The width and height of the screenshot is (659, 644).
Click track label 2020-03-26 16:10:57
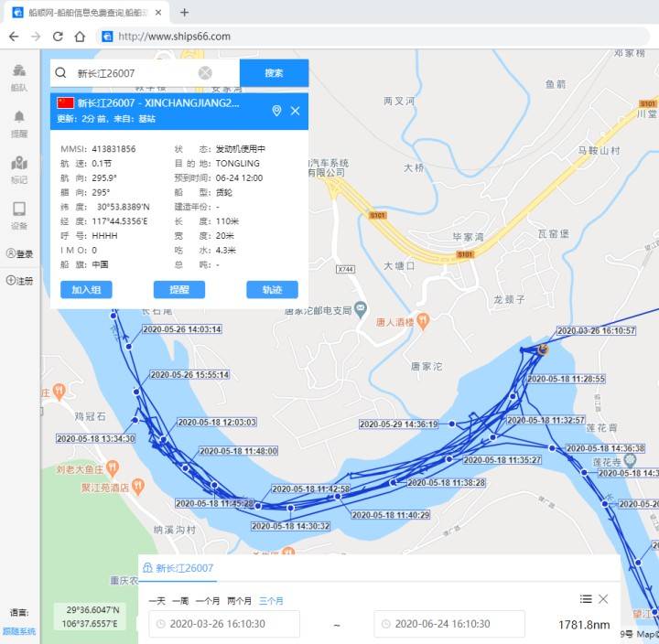point(596,330)
